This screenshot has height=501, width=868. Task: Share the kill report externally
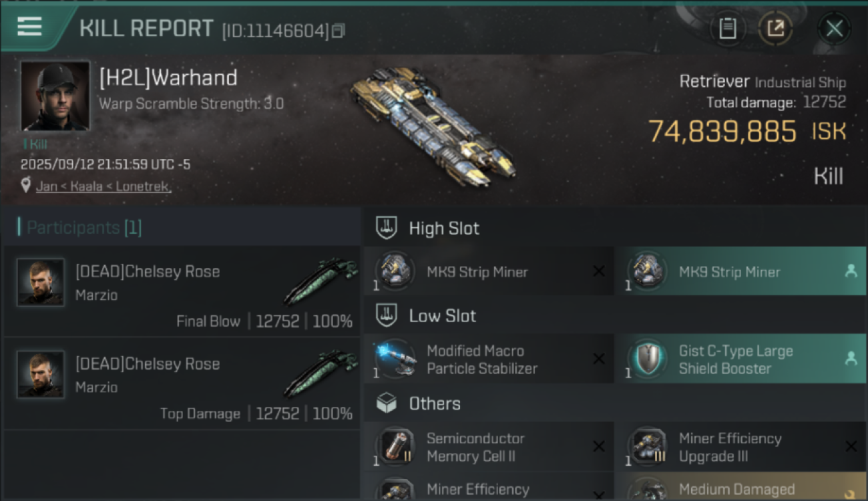pos(775,29)
